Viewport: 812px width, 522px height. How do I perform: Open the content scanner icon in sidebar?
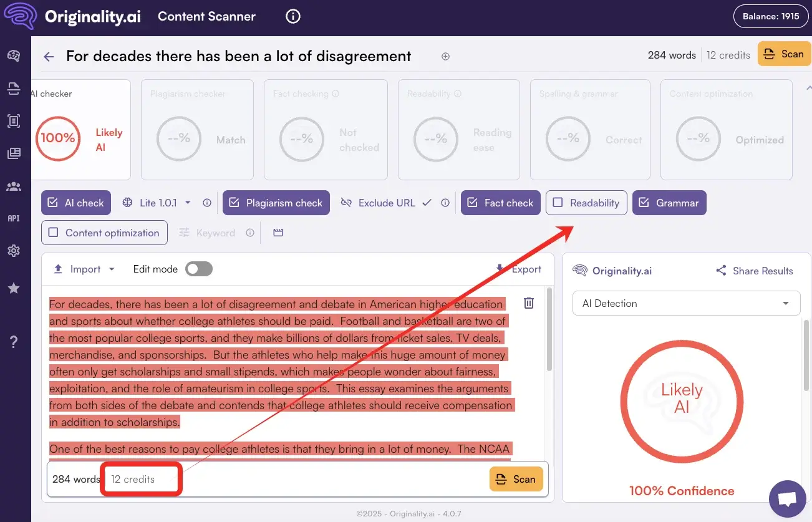(14, 89)
